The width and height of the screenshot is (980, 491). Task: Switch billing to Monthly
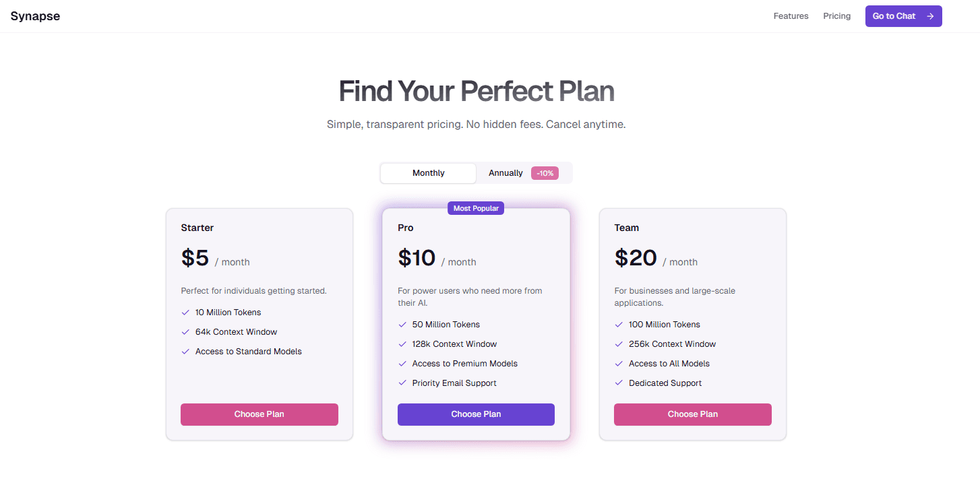pyautogui.click(x=428, y=173)
